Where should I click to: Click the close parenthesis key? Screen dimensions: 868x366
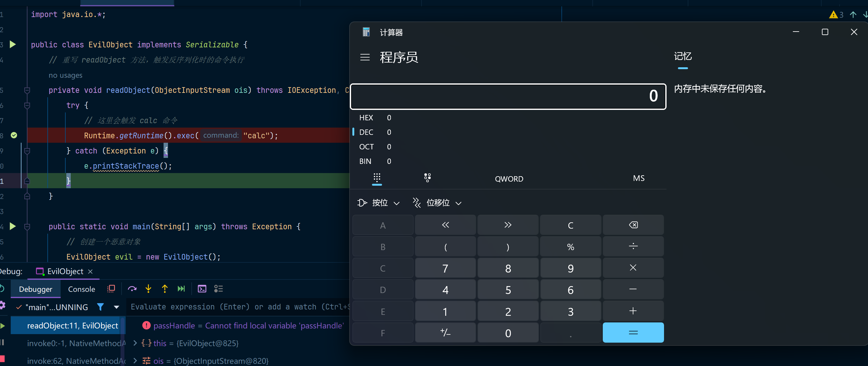(x=508, y=247)
